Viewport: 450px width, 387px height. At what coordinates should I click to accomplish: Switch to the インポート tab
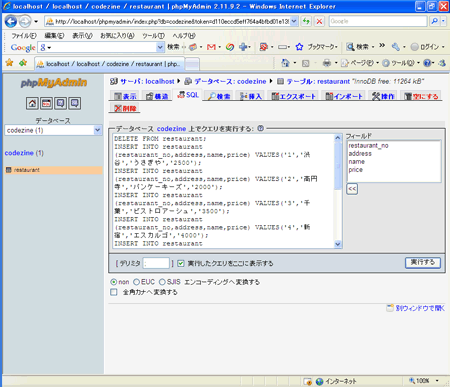(344, 96)
